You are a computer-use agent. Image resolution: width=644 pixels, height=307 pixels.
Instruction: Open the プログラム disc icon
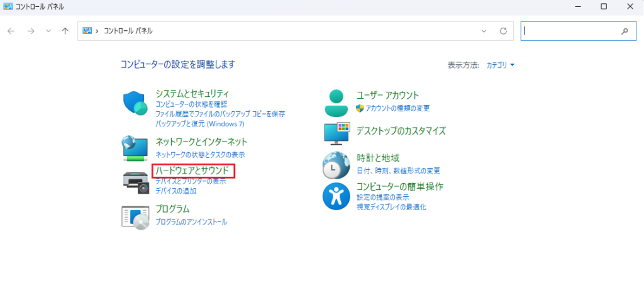tap(135, 217)
